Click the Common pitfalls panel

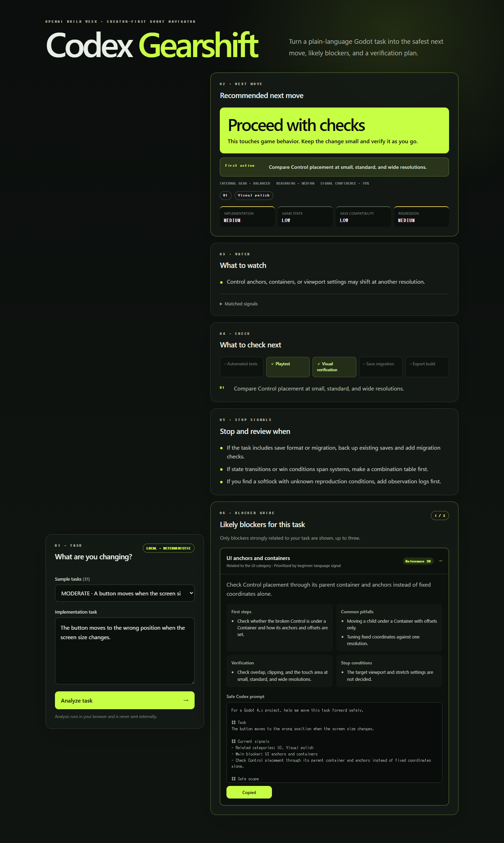pos(389,628)
